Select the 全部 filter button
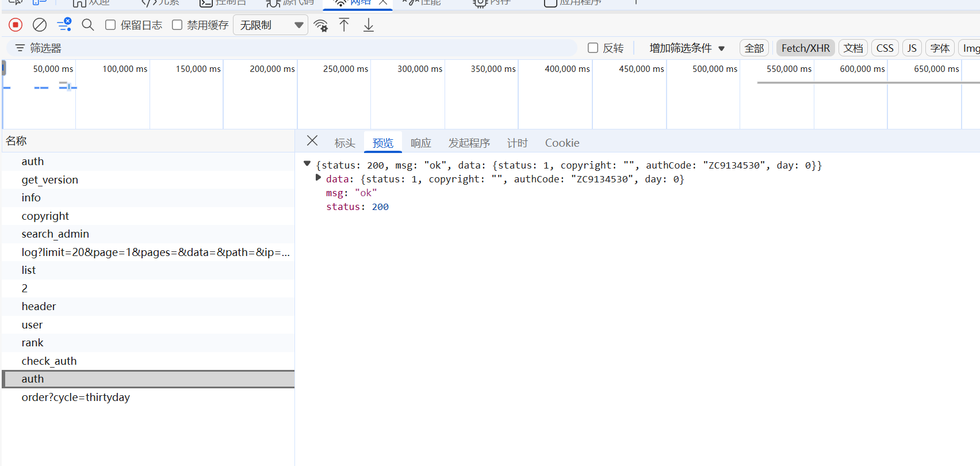Image resolution: width=980 pixels, height=466 pixels. [754, 48]
